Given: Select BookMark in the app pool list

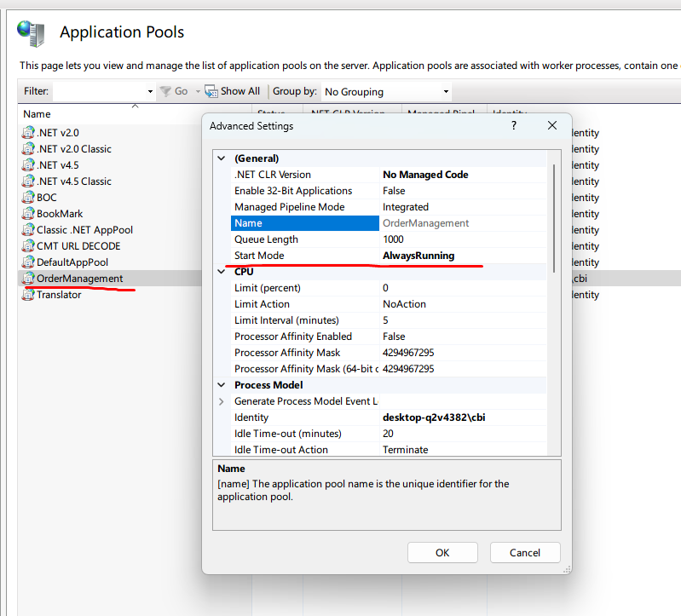Looking at the screenshot, I should tap(60, 214).
